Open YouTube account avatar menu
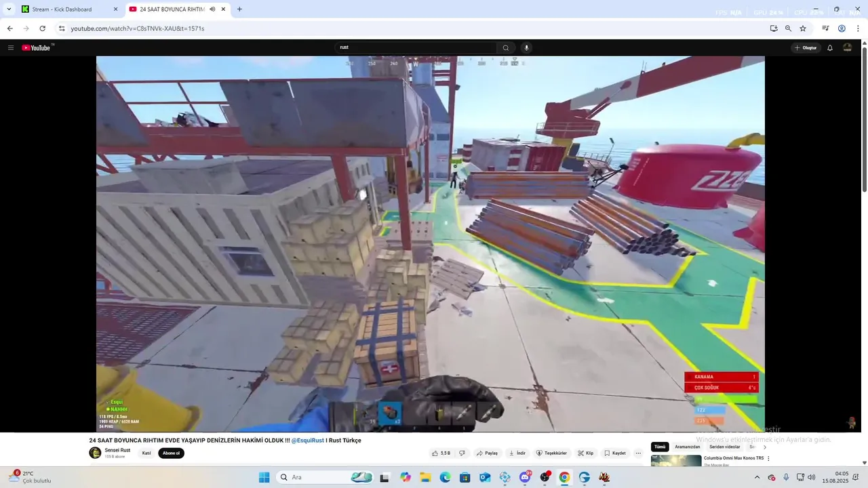 pyautogui.click(x=847, y=47)
